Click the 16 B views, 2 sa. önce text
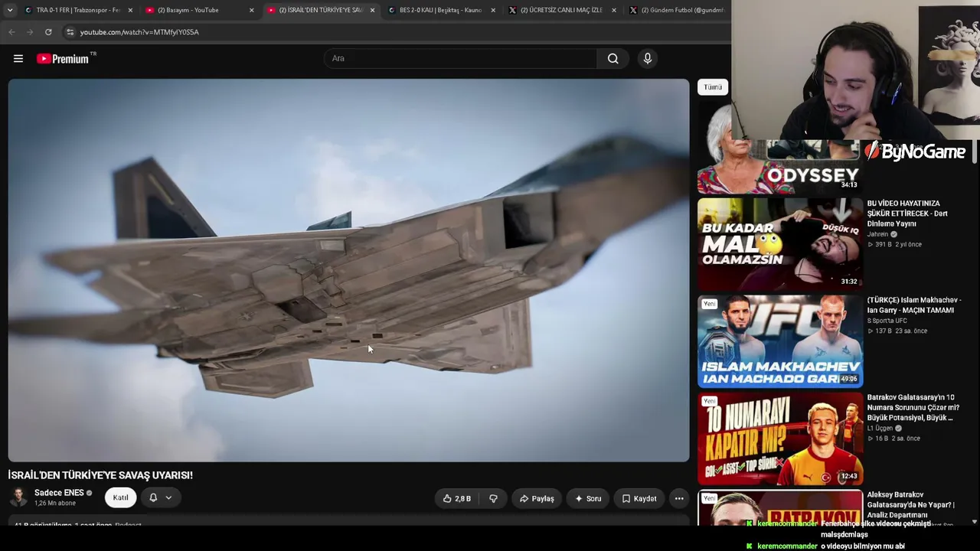Image resolution: width=980 pixels, height=551 pixels. [x=893, y=439]
